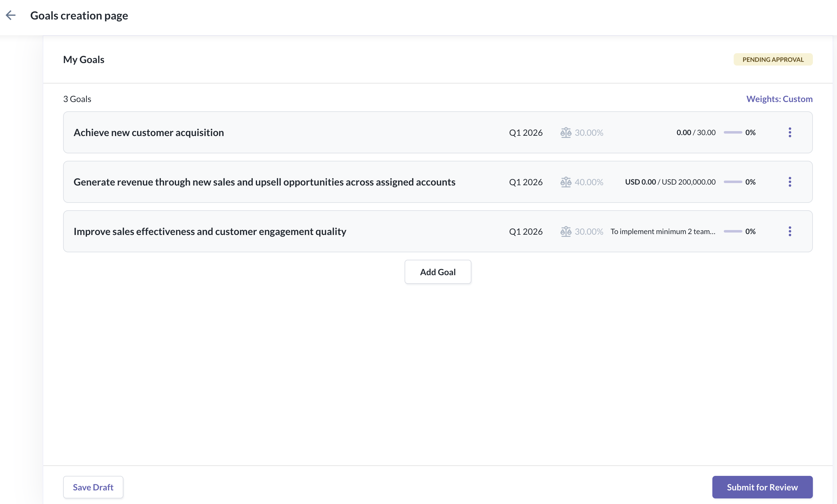The width and height of the screenshot is (837, 504).
Task: Click progress bar of sales effectiveness goal
Action: [x=732, y=231]
